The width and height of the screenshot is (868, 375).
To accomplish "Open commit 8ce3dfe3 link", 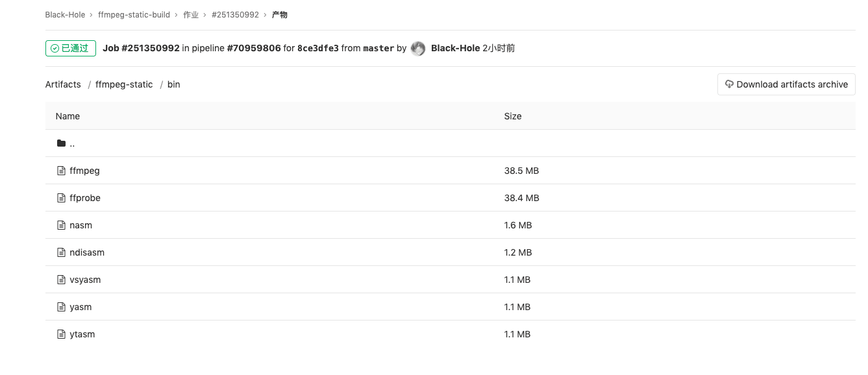I will tap(317, 48).
